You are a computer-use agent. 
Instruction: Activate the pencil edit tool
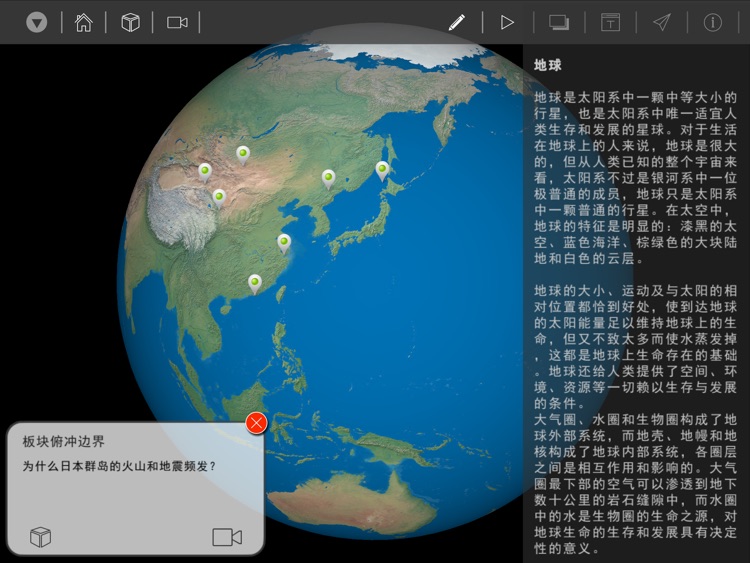pyautogui.click(x=457, y=22)
